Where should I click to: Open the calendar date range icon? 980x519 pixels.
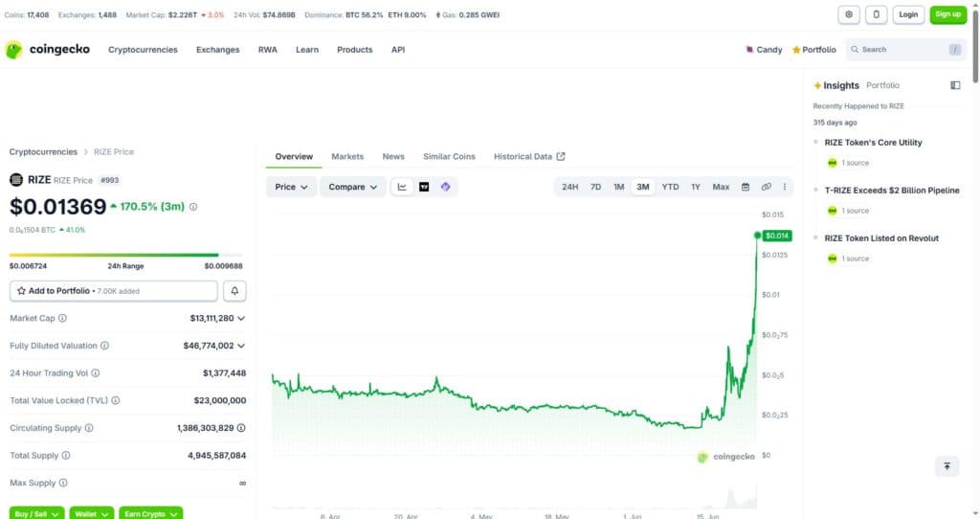[x=745, y=187]
